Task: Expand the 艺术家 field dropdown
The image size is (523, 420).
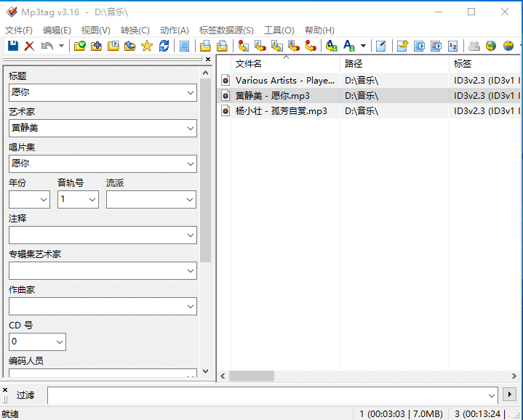Action: (x=191, y=129)
